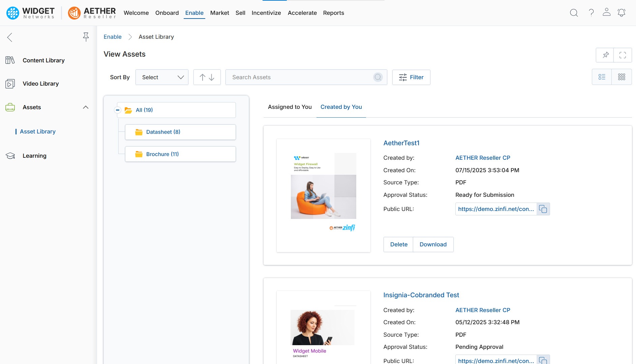
Task: Open the Sort By Select dropdown
Action: click(162, 77)
